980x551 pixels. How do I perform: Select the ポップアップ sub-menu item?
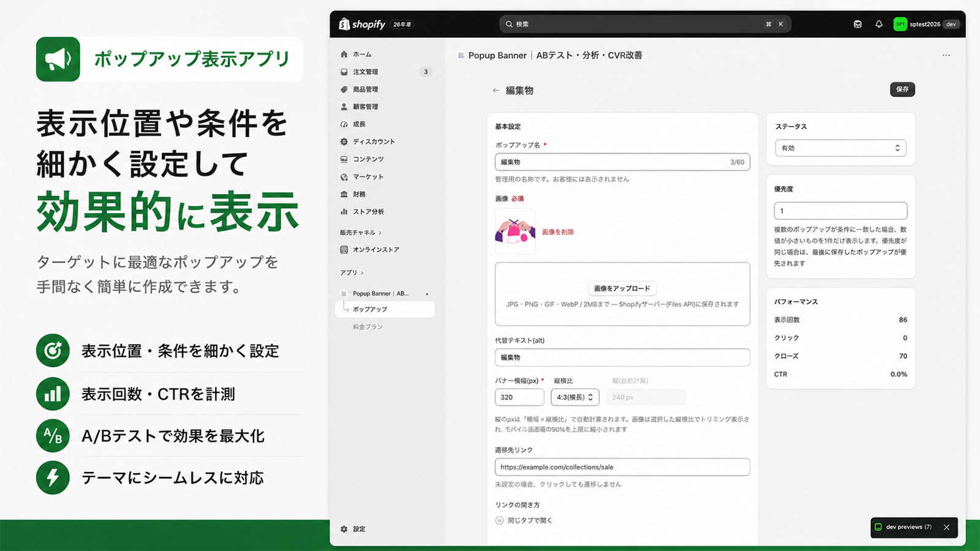tap(385, 309)
